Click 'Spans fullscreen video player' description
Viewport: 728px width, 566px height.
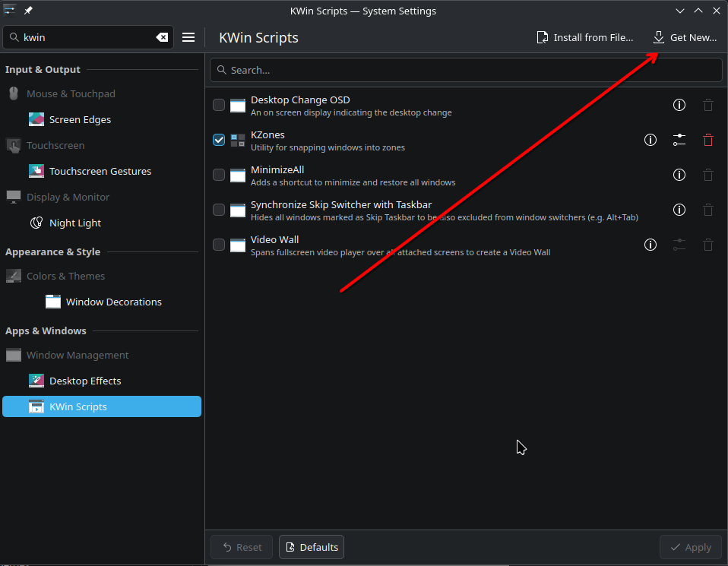pyautogui.click(x=400, y=252)
